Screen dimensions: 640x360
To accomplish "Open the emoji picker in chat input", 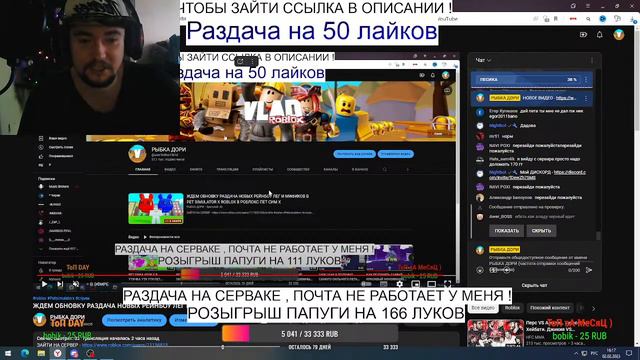I will (480, 270).
